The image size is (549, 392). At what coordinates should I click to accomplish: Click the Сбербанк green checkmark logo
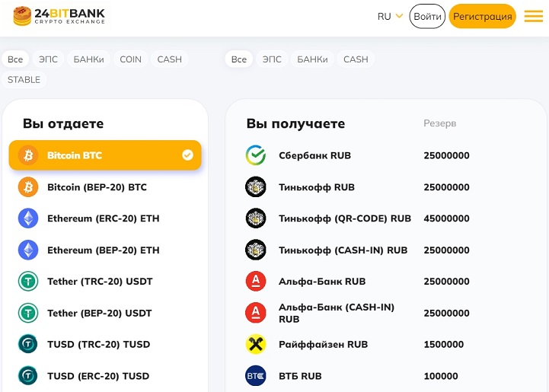(256, 155)
